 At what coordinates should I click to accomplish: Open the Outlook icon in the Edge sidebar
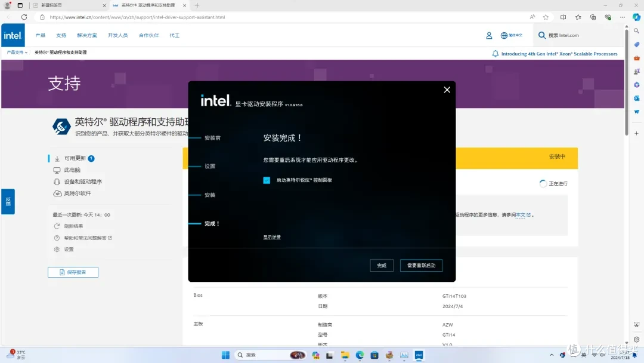636,99
